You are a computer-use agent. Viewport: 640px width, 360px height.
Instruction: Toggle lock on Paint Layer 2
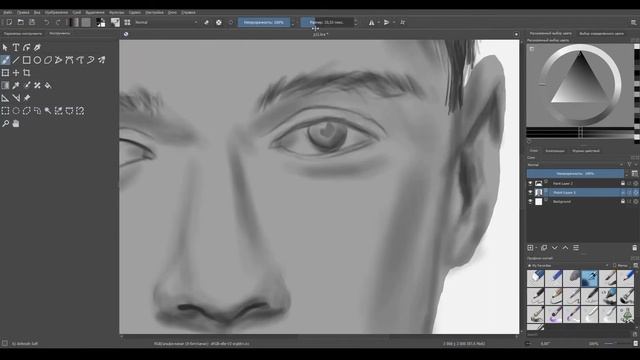tap(623, 184)
